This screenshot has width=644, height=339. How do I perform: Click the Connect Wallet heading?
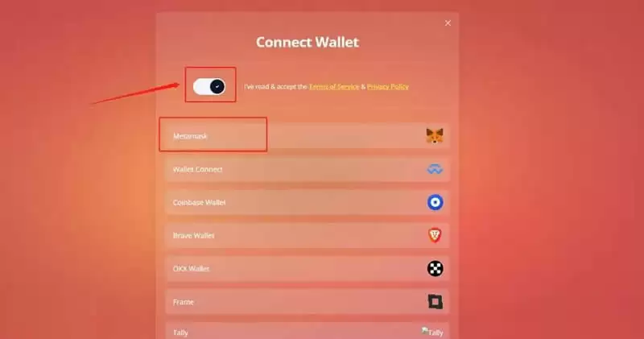point(308,42)
